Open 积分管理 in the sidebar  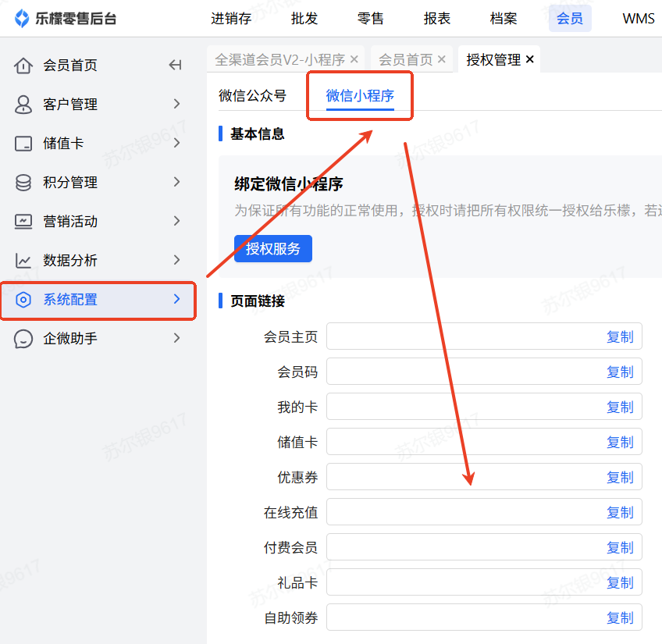tap(70, 183)
